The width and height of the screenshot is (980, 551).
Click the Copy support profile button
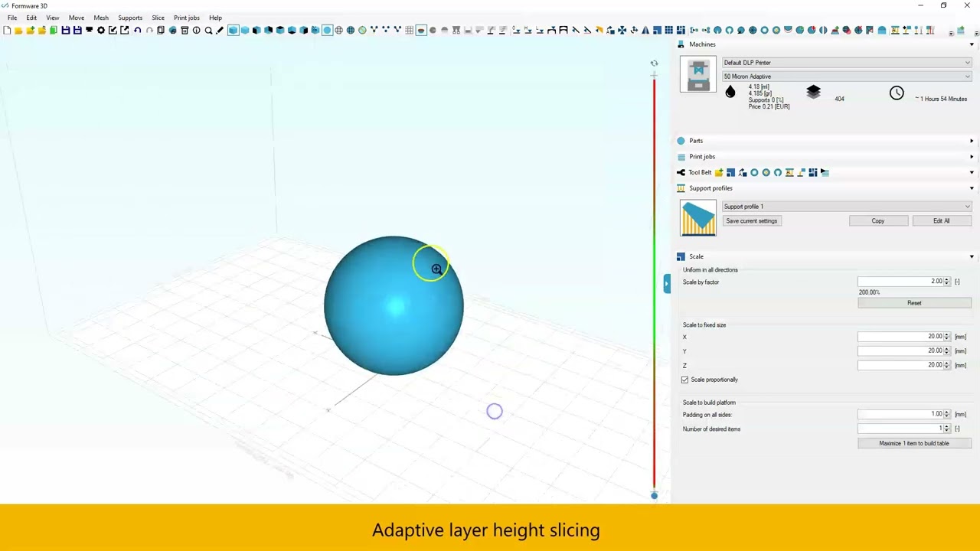[878, 221]
